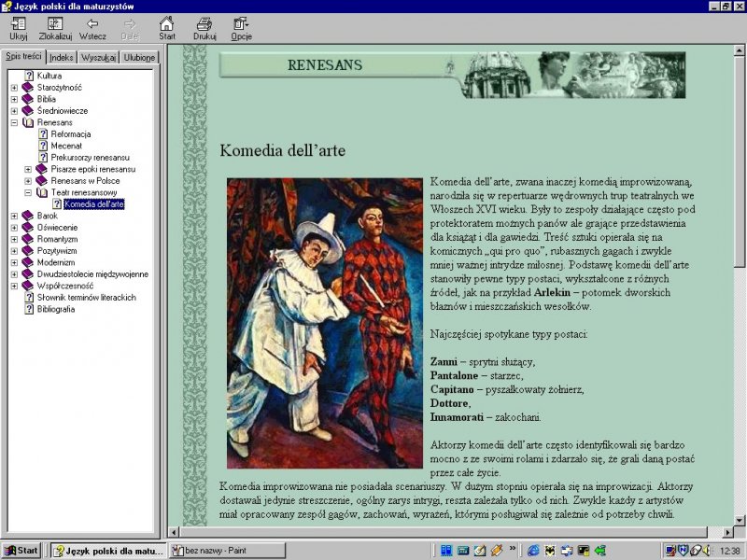Click the Windows Start button

coord(21,551)
